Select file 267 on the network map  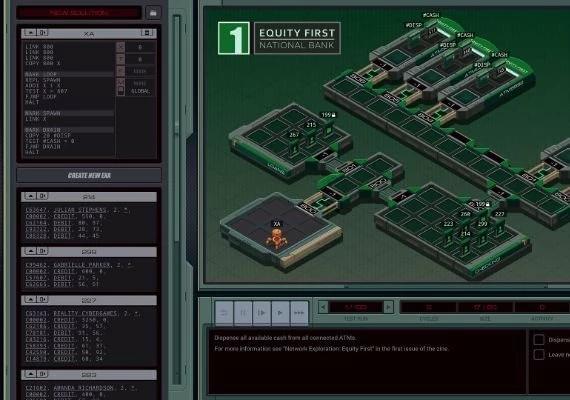[x=294, y=146]
